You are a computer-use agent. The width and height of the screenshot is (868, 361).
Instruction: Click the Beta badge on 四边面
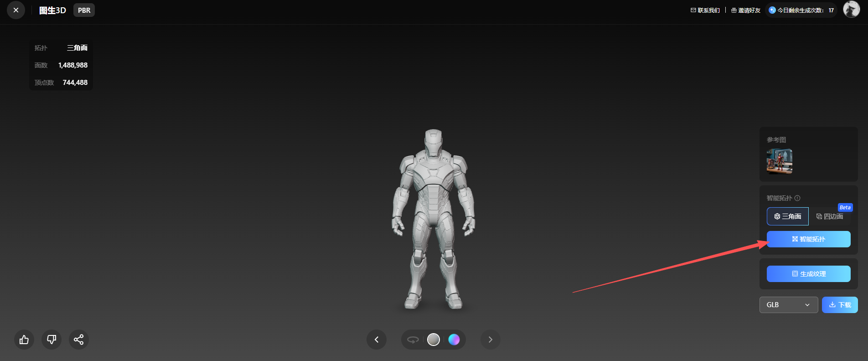pyautogui.click(x=845, y=207)
